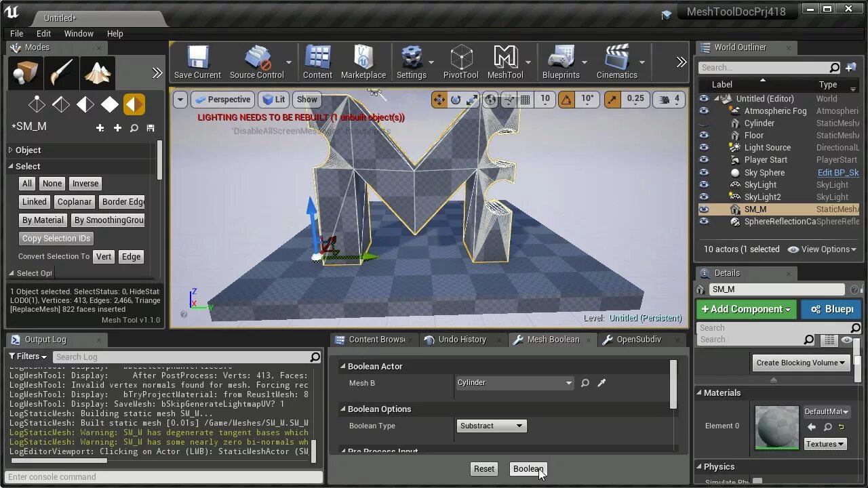Toggle rotation snap angle icon
Viewport: 868px width, 488px height.
[x=566, y=100]
